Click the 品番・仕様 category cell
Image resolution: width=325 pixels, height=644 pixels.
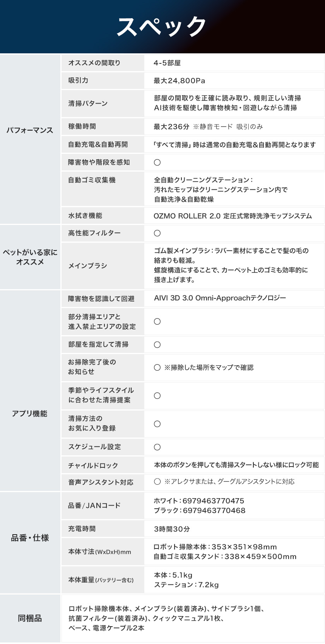(30, 542)
